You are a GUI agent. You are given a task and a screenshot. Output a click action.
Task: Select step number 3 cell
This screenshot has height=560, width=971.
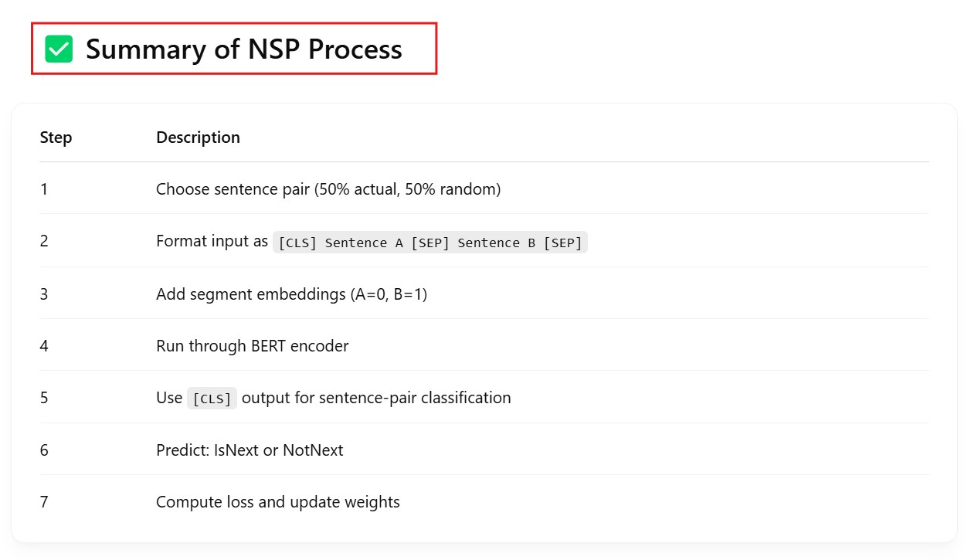[x=44, y=294]
